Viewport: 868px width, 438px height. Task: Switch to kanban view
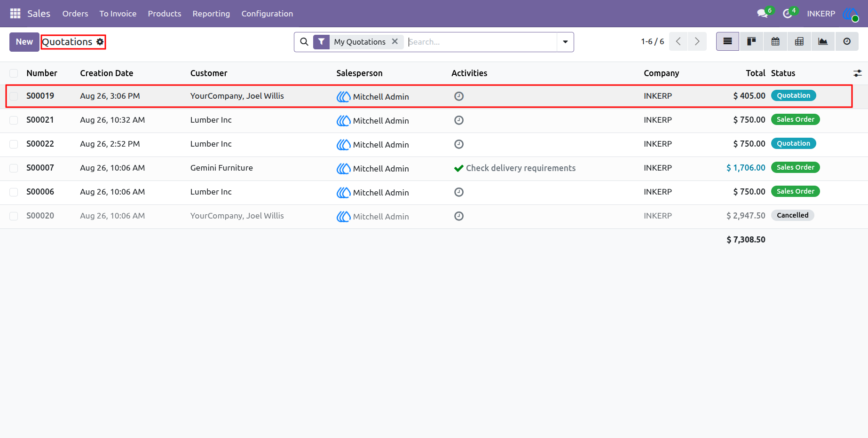click(751, 41)
